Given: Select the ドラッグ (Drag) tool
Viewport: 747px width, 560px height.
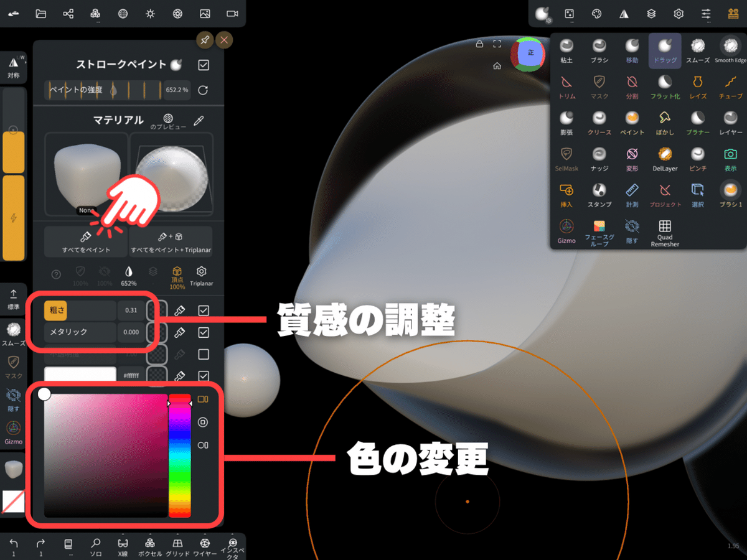Looking at the screenshot, I should pyautogui.click(x=665, y=50).
